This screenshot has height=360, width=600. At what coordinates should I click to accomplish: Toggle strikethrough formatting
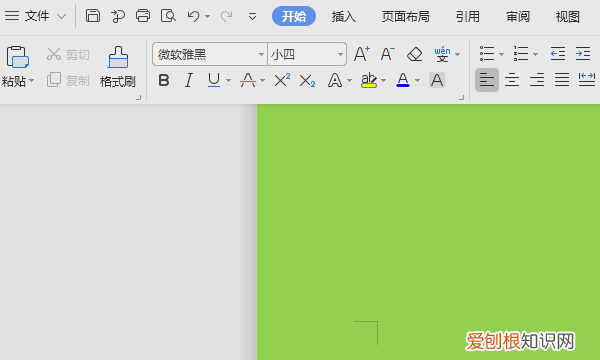[248, 80]
